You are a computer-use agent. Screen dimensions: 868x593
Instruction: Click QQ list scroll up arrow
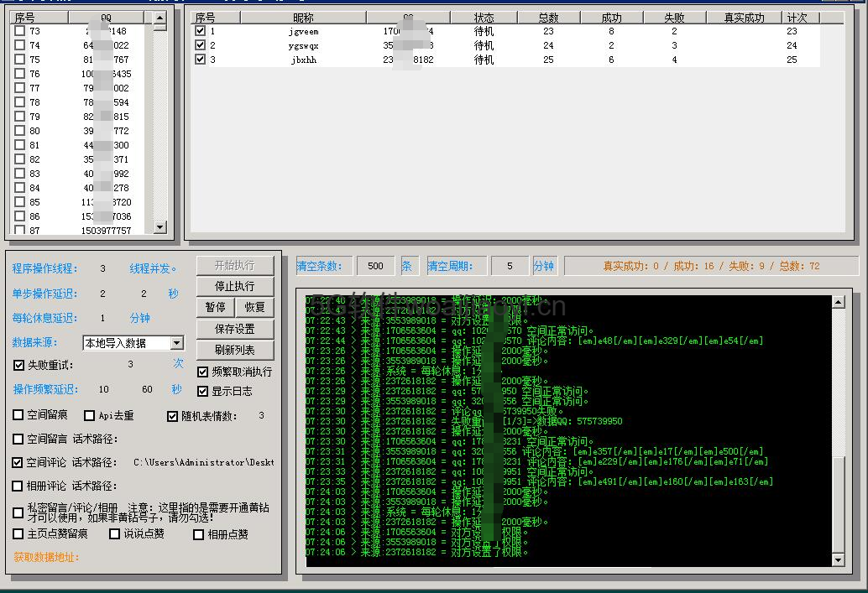coord(160,18)
